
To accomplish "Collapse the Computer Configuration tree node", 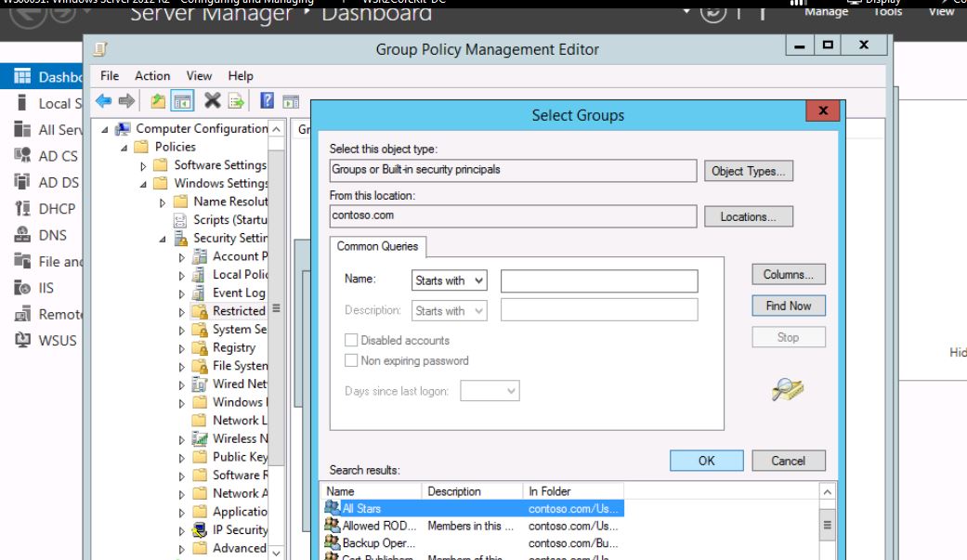I will 105,129.
